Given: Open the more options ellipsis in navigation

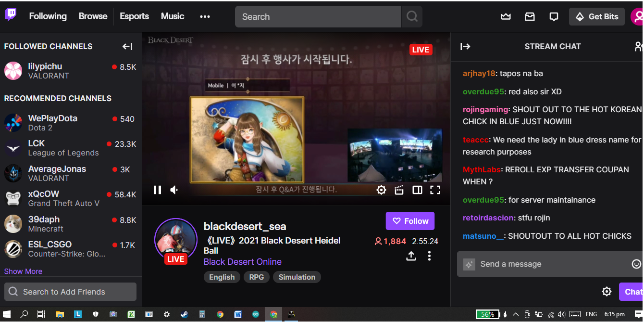Looking at the screenshot, I should pyautogui.click(x=205, y=17).
